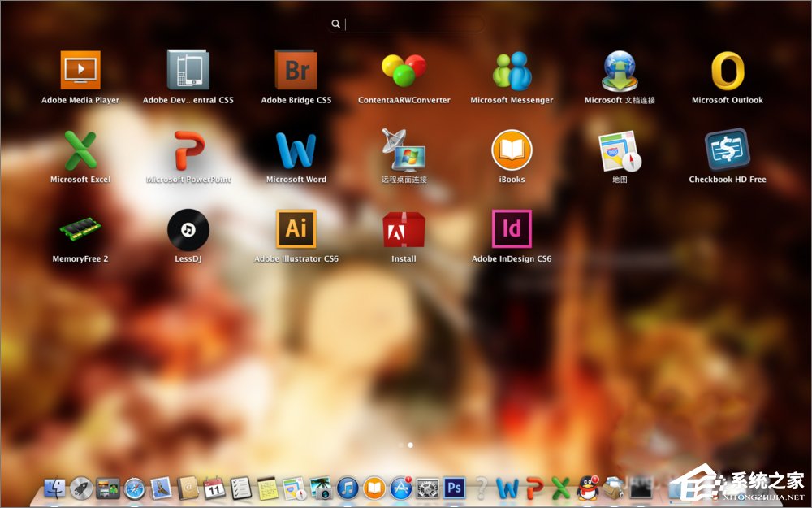This screenshot has width=812, height=508.
Task: Launch Adobe Device Central CS5
Action: pyautogui.click(x=188, y=70)
